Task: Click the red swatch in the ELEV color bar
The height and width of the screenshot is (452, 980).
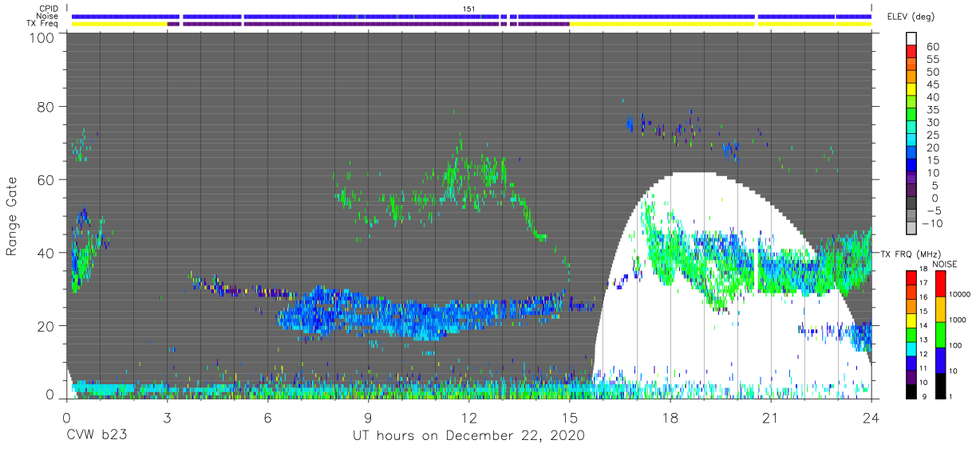Action: pos(911,52)
